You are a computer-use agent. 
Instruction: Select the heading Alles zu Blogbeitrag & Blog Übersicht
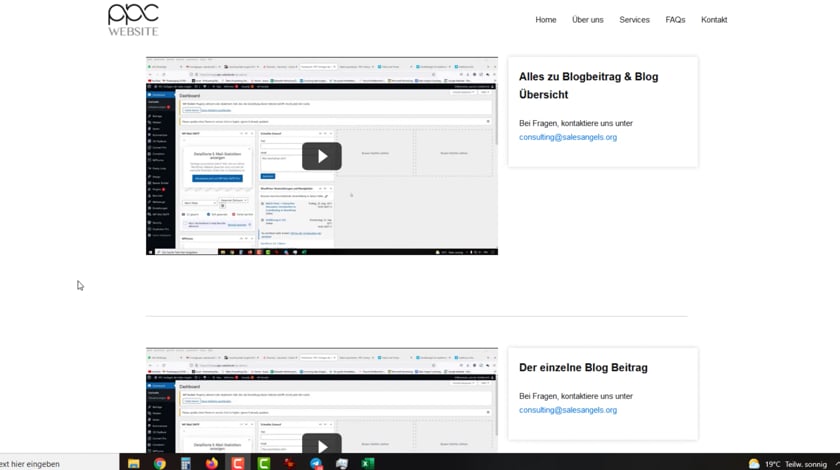[x=588, y=86]
